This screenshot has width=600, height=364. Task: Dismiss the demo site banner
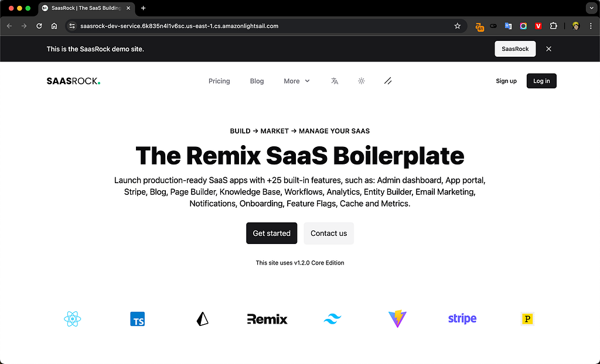(x=548, y=49)
